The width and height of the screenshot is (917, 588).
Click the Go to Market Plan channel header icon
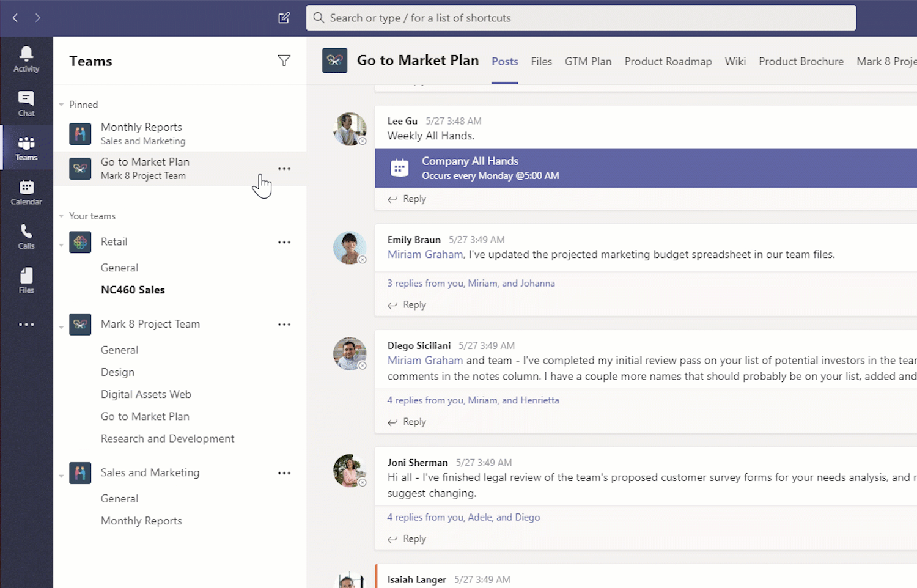tap(335, 61)
